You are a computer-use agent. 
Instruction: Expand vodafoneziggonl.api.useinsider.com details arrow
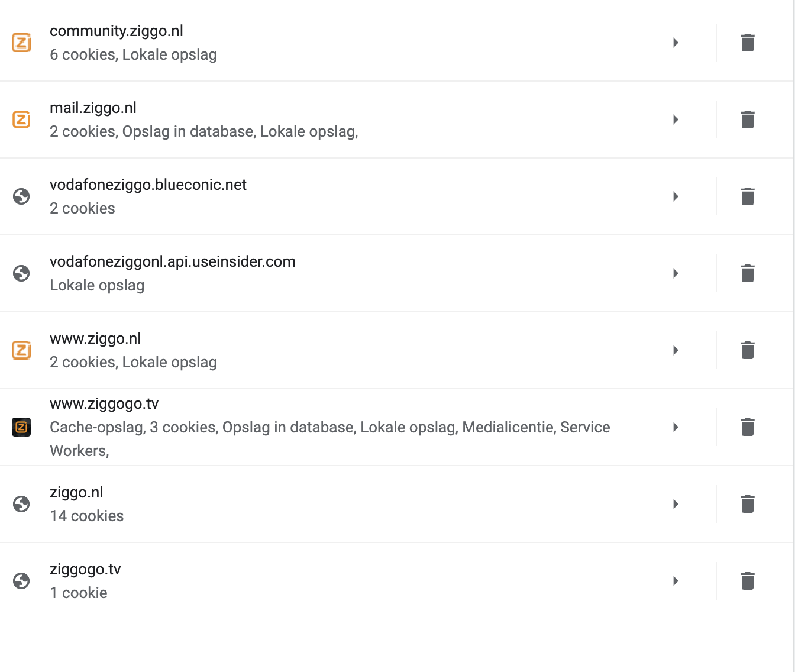point(676,273)
